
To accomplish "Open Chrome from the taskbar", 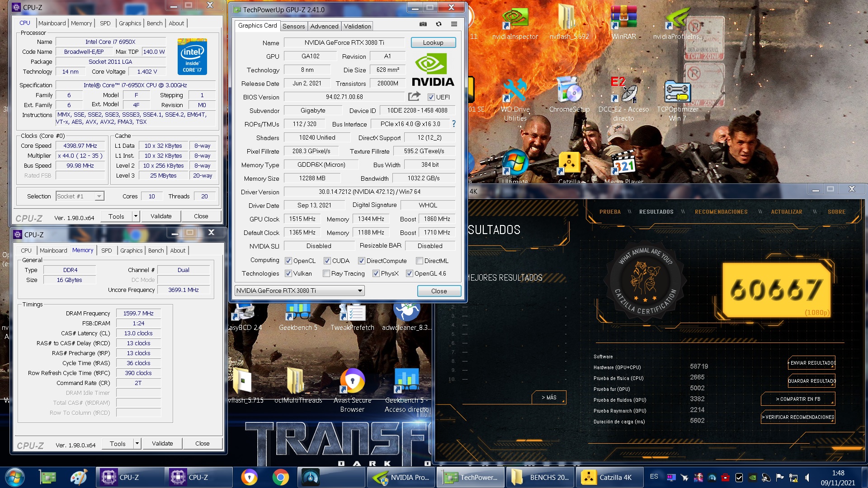I will [x=280, y=477].
